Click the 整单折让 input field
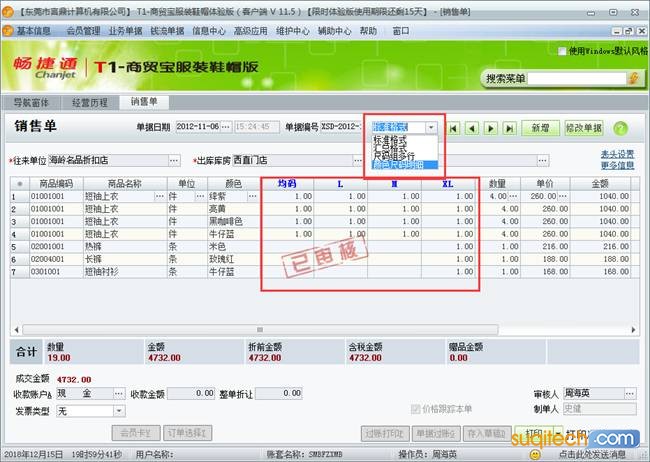This screenshot has width=650, height=462. [279, 393]
